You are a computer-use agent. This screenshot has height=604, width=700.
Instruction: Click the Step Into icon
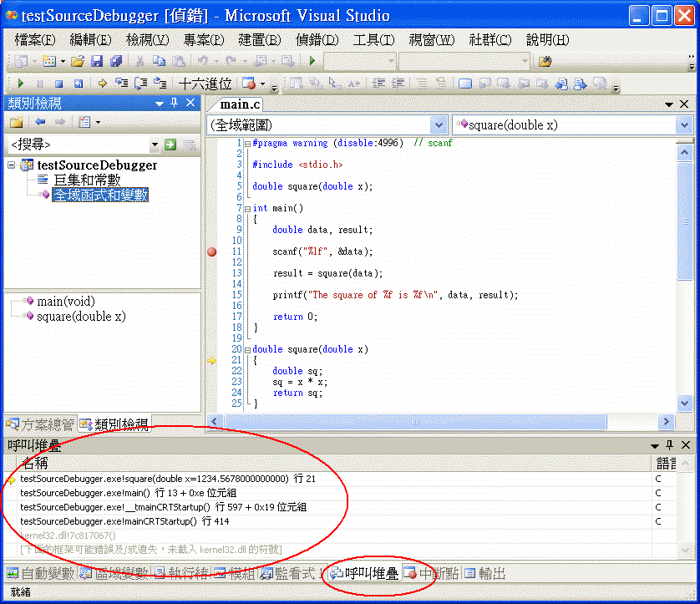(x=121, y=83)
